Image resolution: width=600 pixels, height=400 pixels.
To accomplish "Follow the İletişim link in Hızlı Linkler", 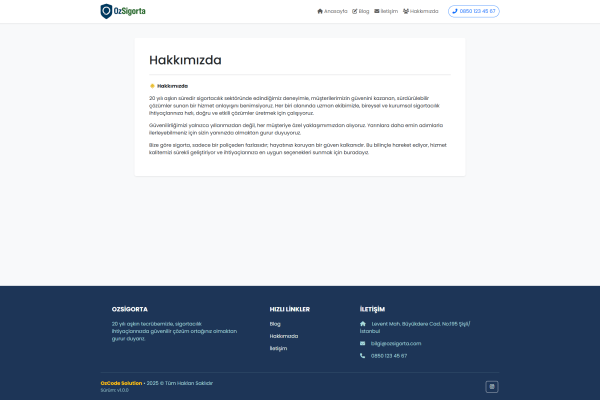I will 278,348.
